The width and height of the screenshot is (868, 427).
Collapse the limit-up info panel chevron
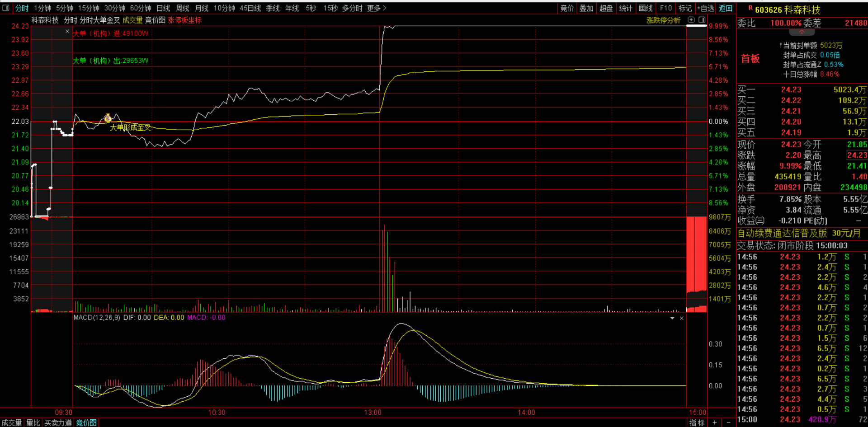click(x=802, y=33)
